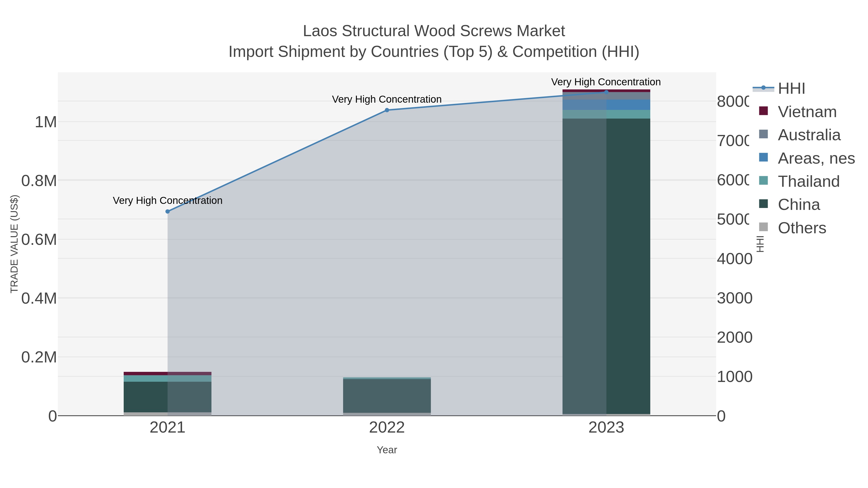The width and height of the screenshot is (868, 488).
Task: Click the 1M left axis tick label
Action: pyautogui.click(x=46, y=122)
